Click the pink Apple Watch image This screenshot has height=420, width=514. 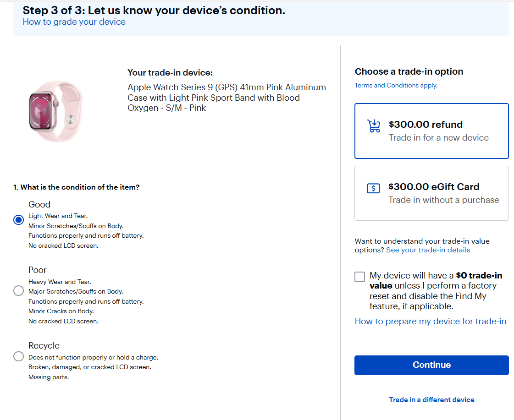pyautogui.click(x=55, y=111)
